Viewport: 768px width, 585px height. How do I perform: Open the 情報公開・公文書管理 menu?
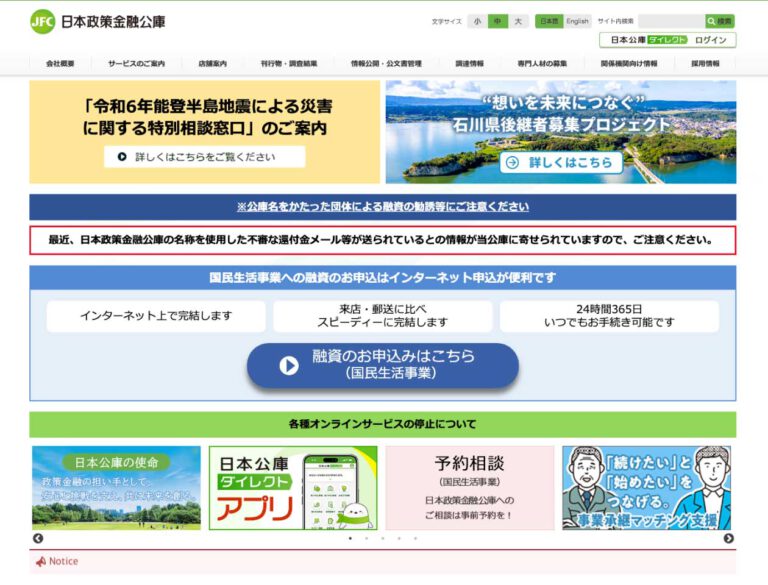click(x=386, y=64)
